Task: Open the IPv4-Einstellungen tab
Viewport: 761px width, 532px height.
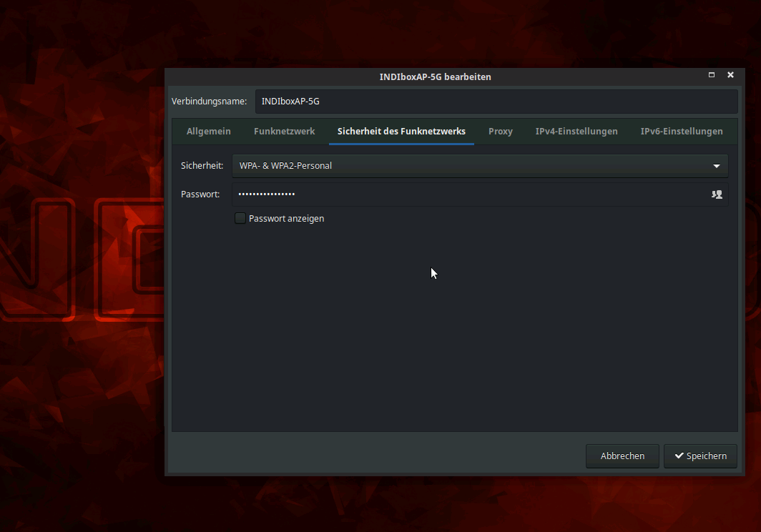Action: (x=576, y=132)
